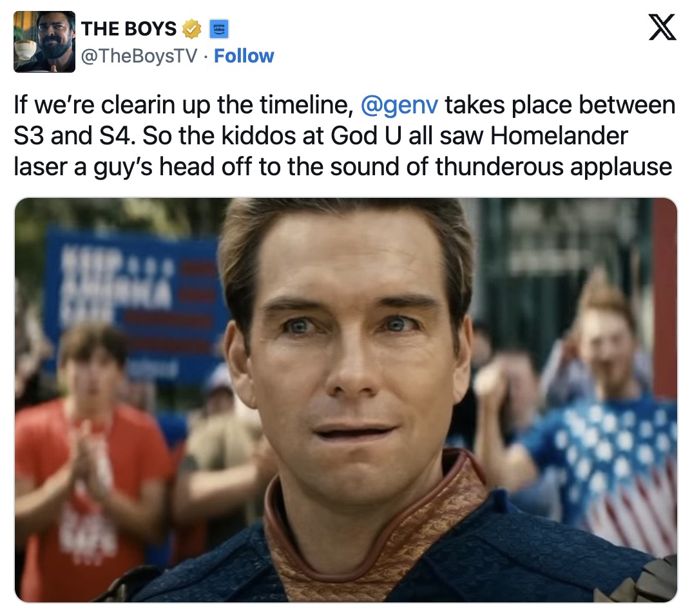Open THE BOYS profile avatar
692x616 pixels.
(x=44, y=41)
